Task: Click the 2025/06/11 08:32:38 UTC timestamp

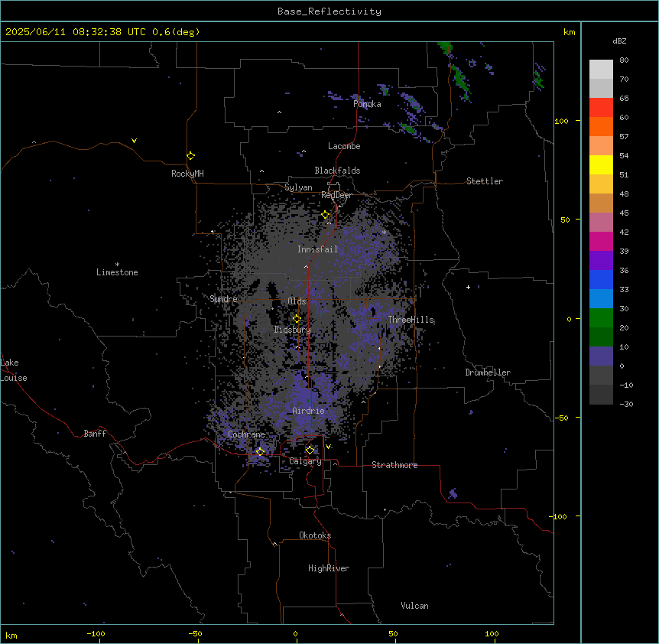Action: coord(76,32)
